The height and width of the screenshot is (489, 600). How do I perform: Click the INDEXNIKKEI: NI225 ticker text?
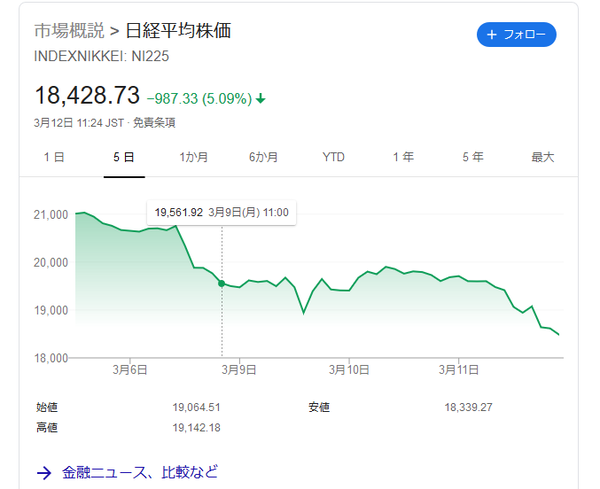click(101, 56)
